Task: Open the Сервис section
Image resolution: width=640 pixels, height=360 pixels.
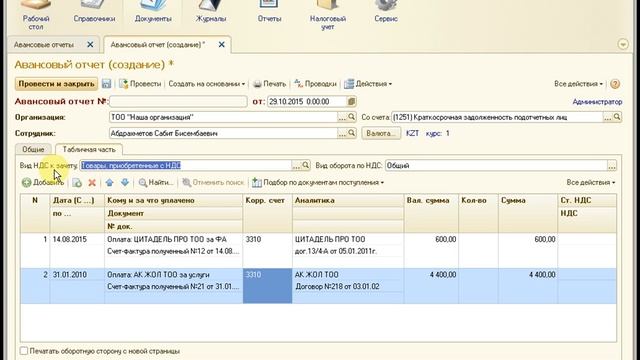Action: [386, 12]
